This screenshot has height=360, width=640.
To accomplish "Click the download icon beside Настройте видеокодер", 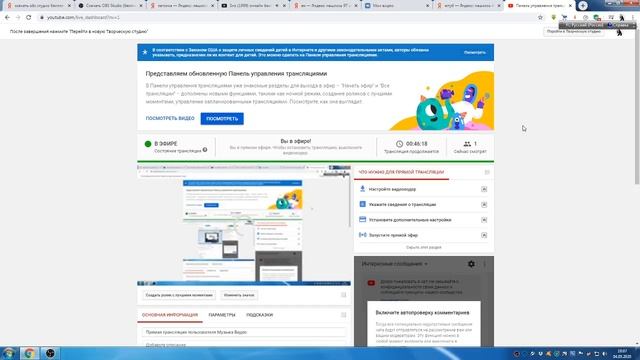I will click(x=362, y=189).
